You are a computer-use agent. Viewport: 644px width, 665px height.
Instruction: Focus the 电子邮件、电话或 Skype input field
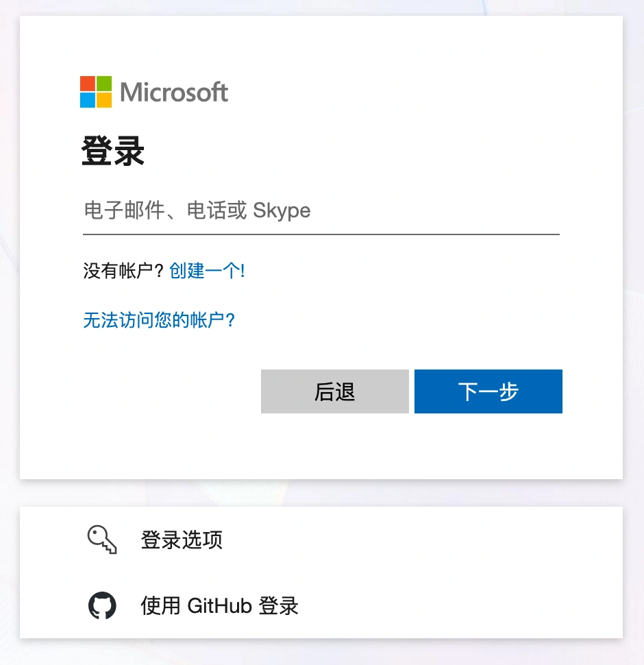tap(321, 210)
